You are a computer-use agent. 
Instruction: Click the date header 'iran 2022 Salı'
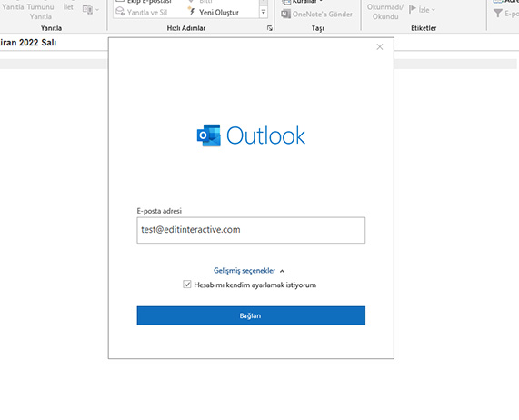pyautogui.click(x=28, y=43)
